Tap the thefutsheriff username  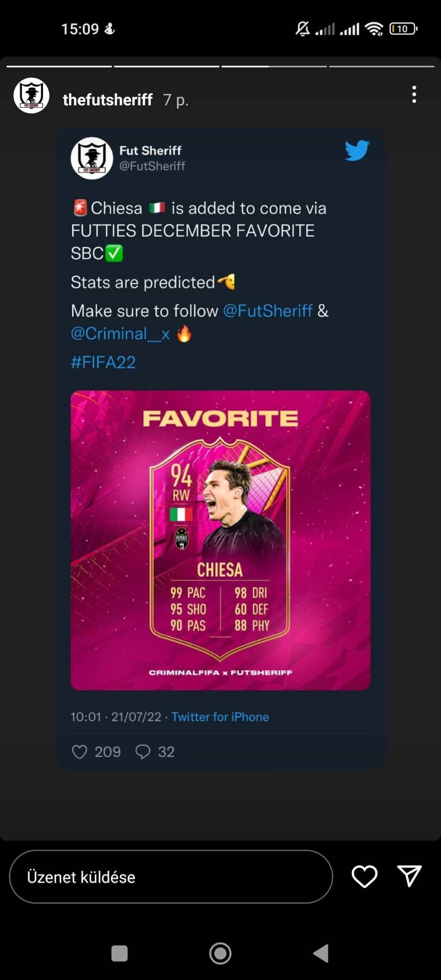pyautogui.click(x=108, y=100)
